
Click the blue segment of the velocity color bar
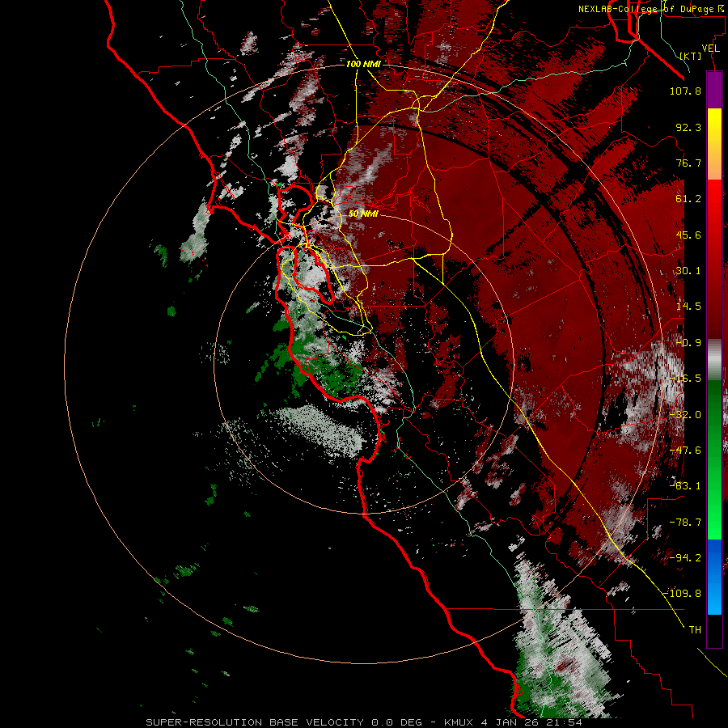point(714,577)
